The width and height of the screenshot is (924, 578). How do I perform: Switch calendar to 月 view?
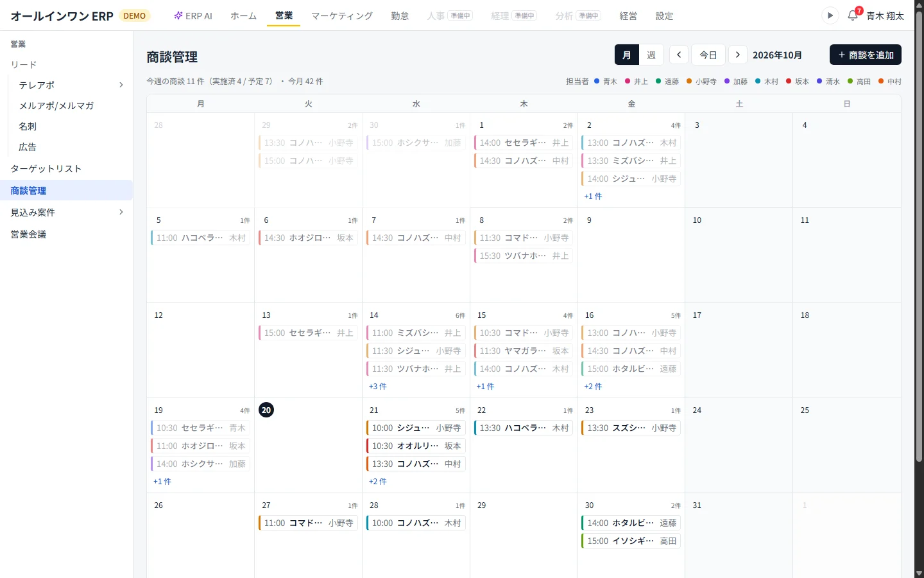pos(627,55)
